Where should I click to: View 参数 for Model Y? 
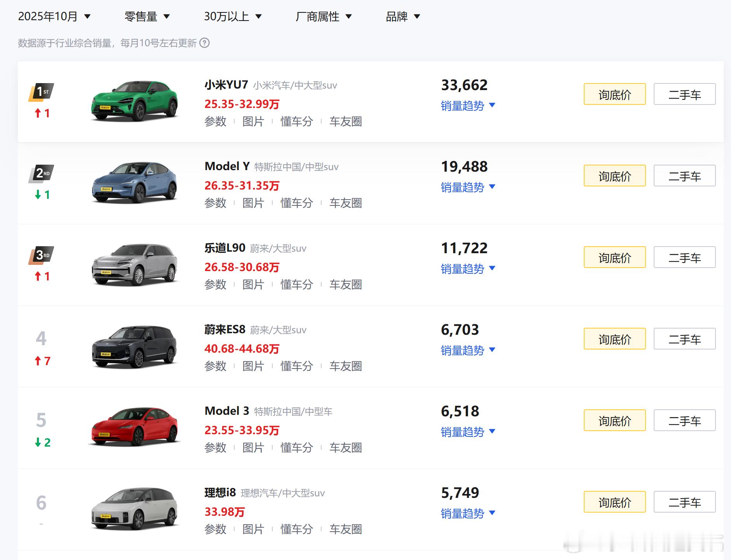coord(215,203)
